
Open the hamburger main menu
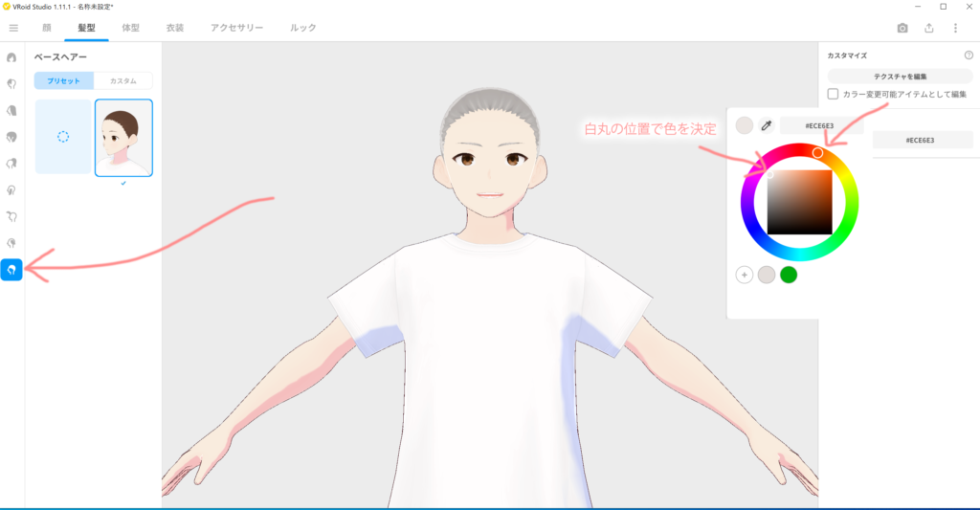(13, 28)
